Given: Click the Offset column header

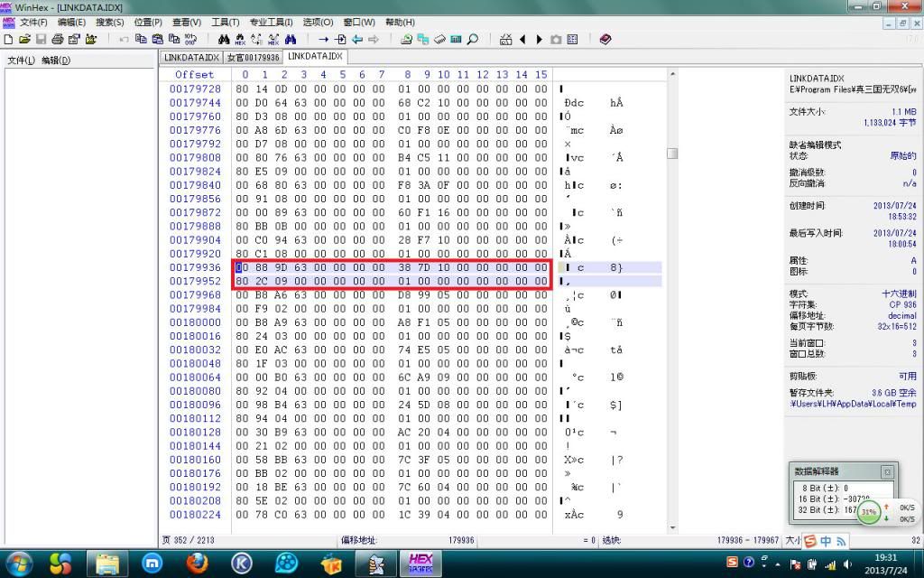Looking at the screenshot, I should (x=195, y=74).
